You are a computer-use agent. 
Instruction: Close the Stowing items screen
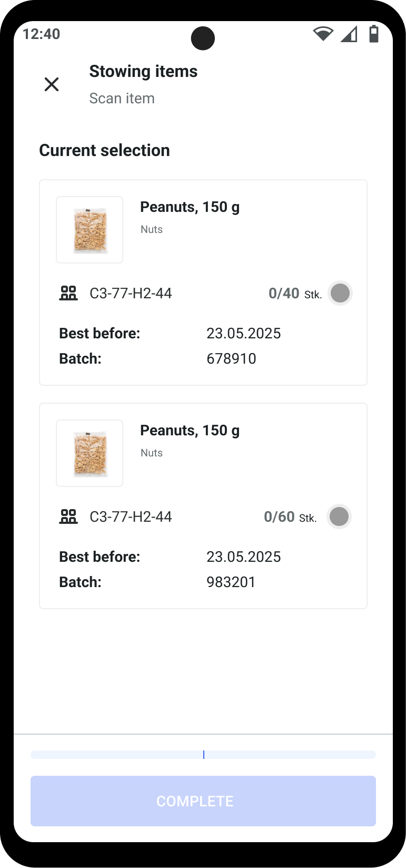click(x=52, y=84)
